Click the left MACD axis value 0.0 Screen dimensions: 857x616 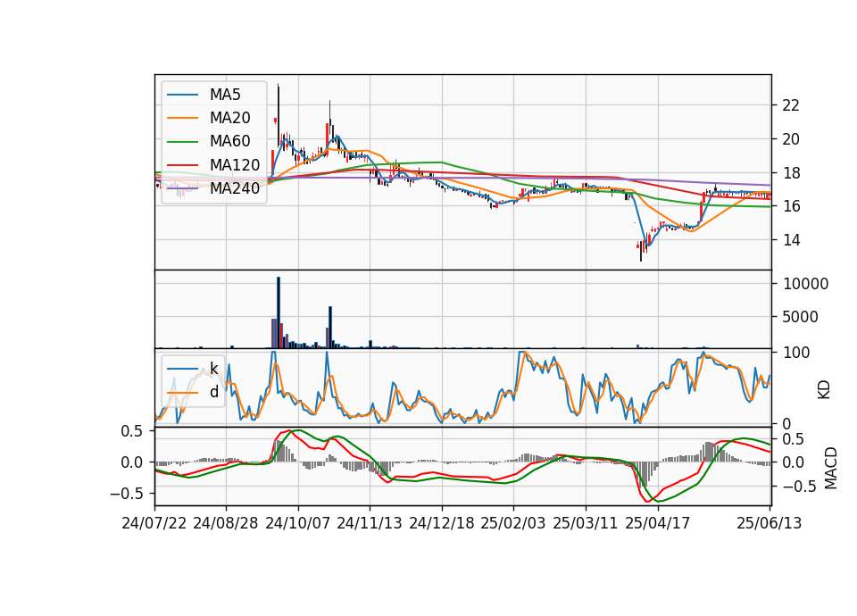(x=131, y=462)
